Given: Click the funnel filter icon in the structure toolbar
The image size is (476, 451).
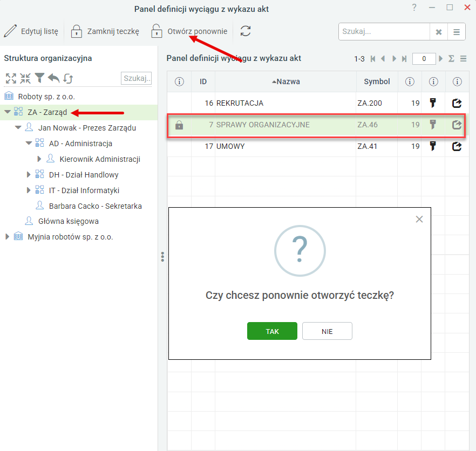Looking at the screenshot, I should click(39, 78).
